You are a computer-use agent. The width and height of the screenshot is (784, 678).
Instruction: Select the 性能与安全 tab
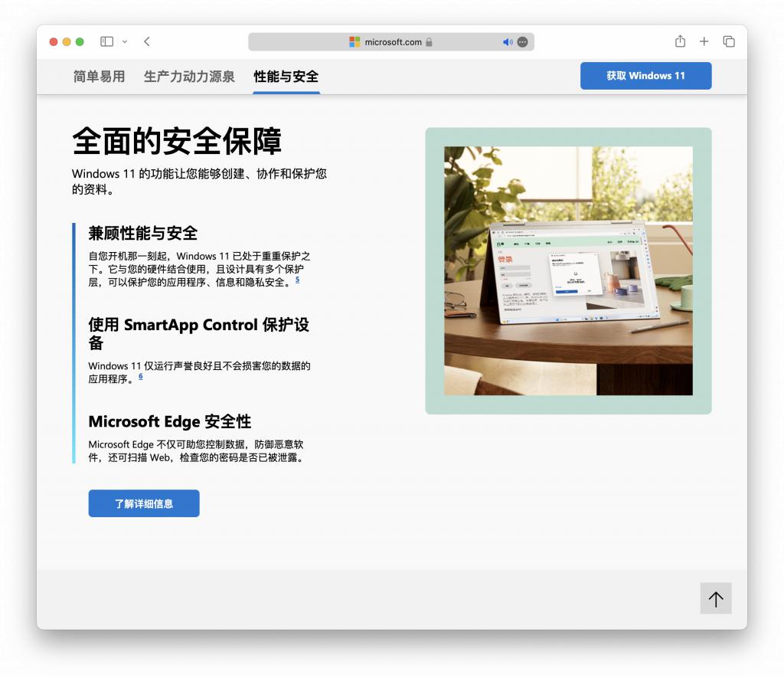pos(286,77)
